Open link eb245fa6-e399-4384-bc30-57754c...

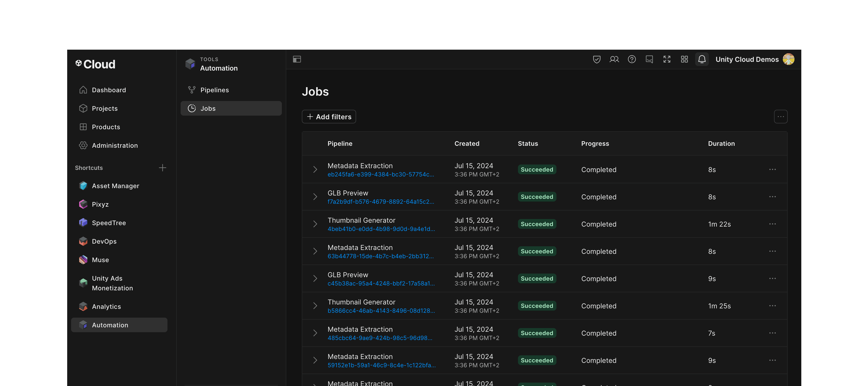coord(381,175)
